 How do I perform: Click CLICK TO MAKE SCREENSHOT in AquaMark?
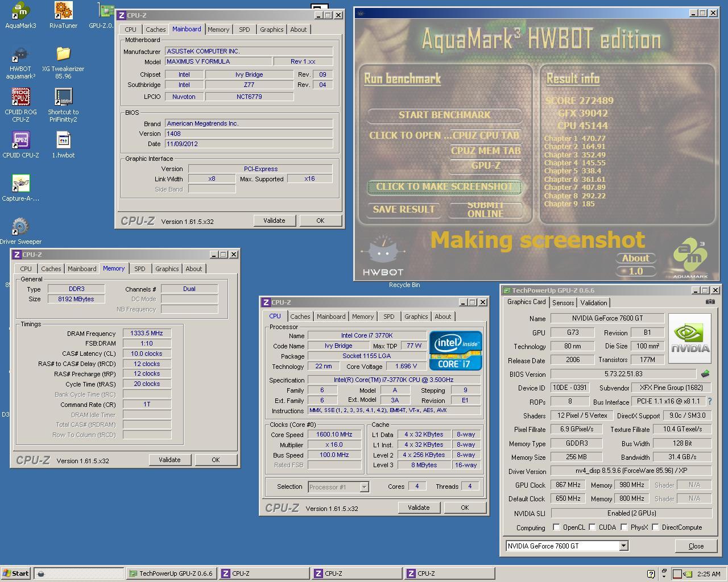tap(444, 186)
